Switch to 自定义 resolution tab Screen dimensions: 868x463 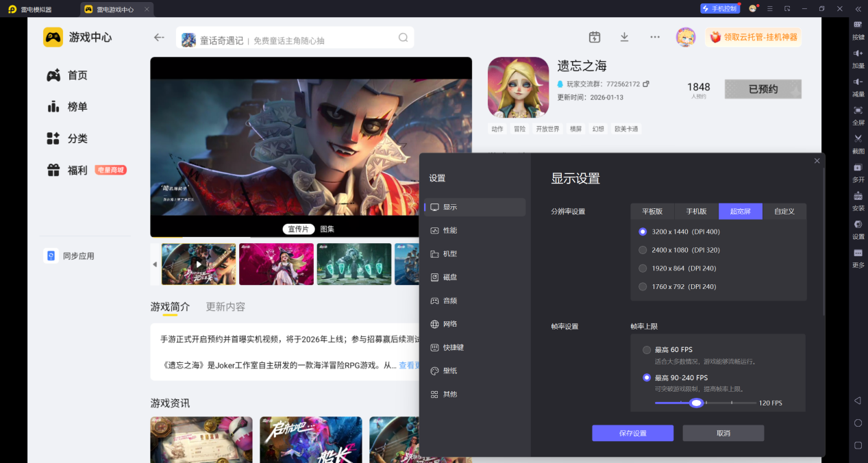pyautogui.click(x=784, y=212)
